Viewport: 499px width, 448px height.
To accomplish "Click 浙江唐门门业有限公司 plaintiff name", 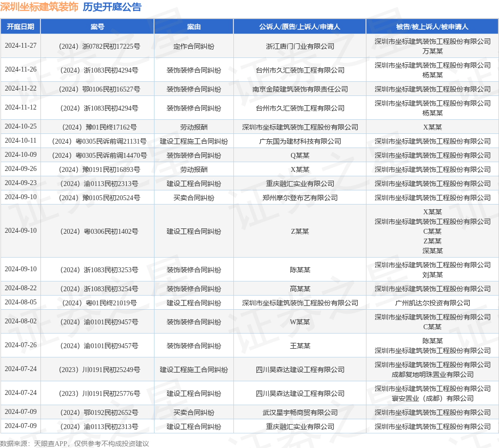I will click(x=299, y=46).
